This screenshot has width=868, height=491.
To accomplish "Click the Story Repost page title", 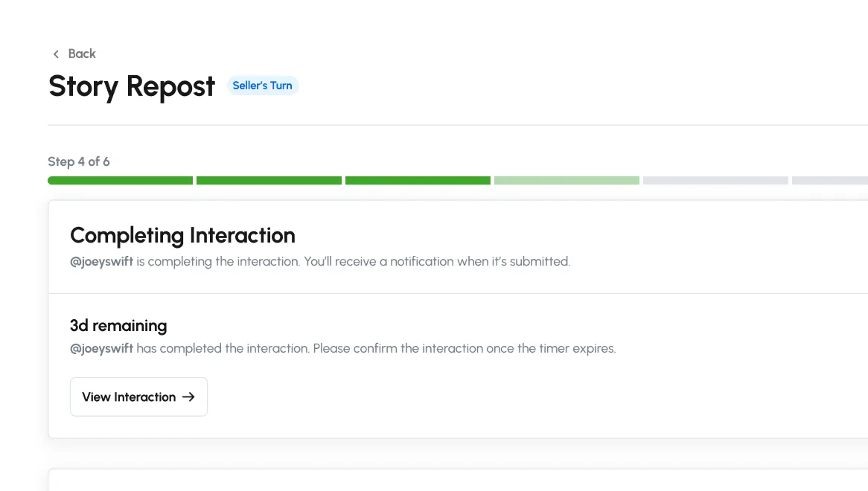I will tap(132, 86).
